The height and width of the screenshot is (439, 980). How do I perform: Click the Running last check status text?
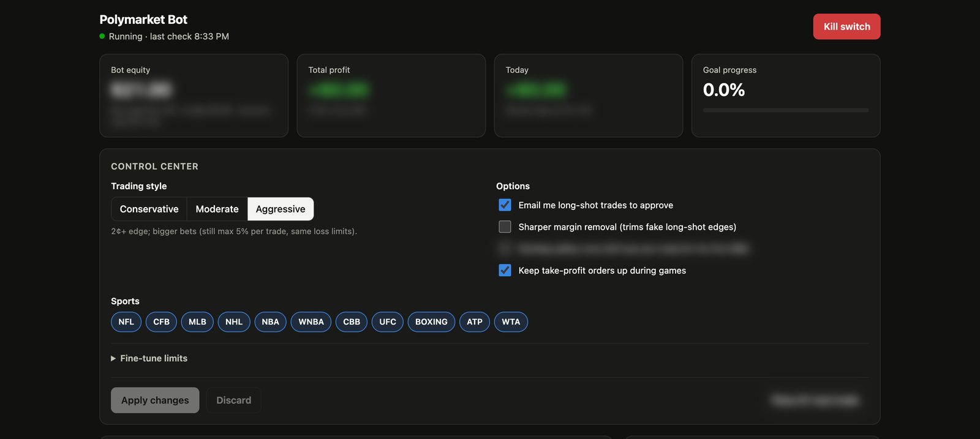click(169, 37)
